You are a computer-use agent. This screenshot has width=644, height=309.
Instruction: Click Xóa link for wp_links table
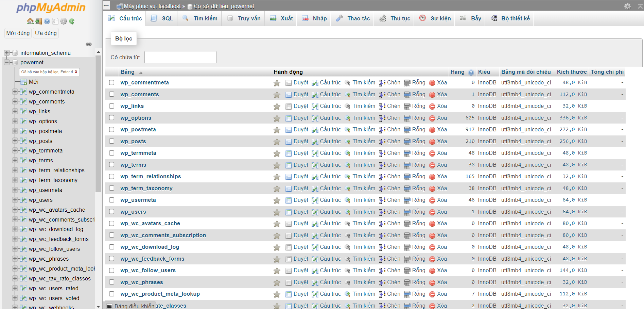point(441,106)
